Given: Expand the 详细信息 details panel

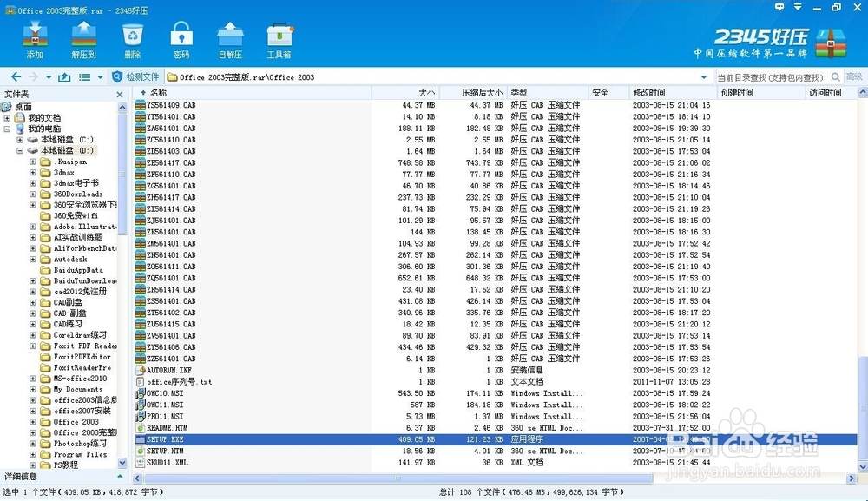Looking at the screenshot, I should pos(120,477).
